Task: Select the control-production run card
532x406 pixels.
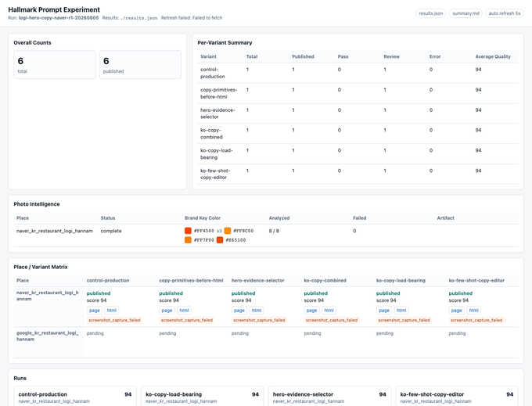Action: [x=75, y=396]
